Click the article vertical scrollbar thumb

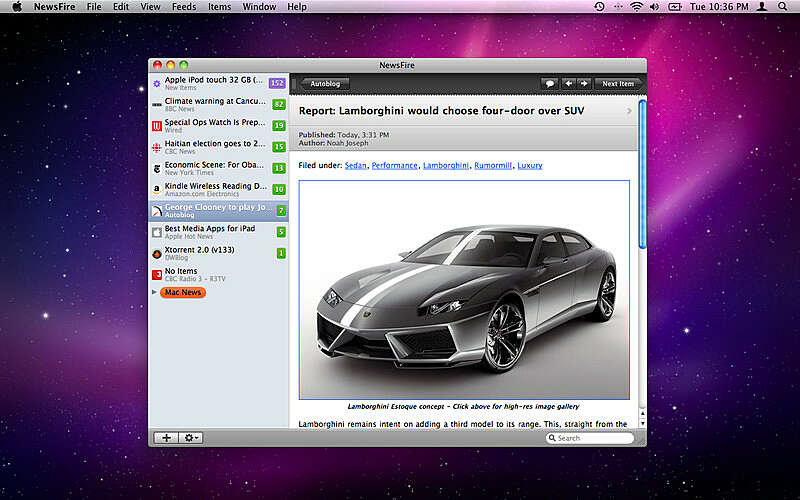point(642,174)
